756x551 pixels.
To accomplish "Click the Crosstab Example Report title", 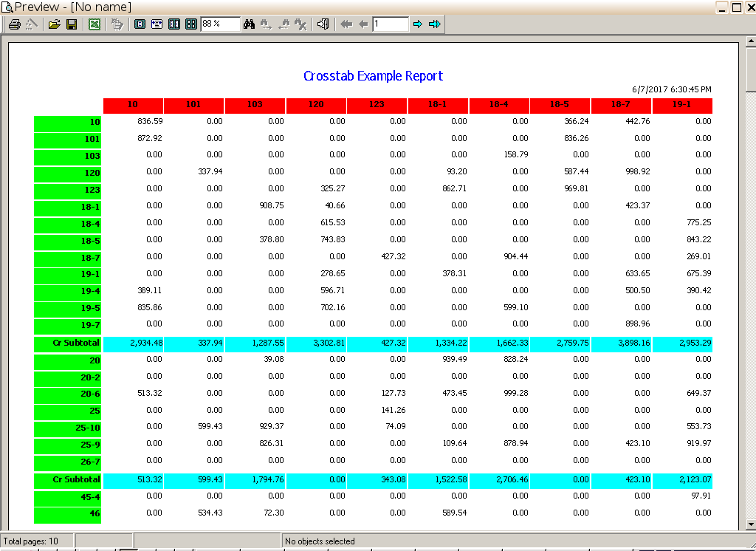I will (373, 76).
